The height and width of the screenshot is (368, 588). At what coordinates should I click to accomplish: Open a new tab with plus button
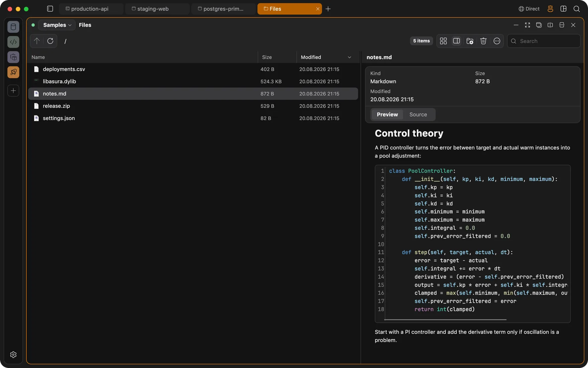pyautogui.click(x=328, y=9)
